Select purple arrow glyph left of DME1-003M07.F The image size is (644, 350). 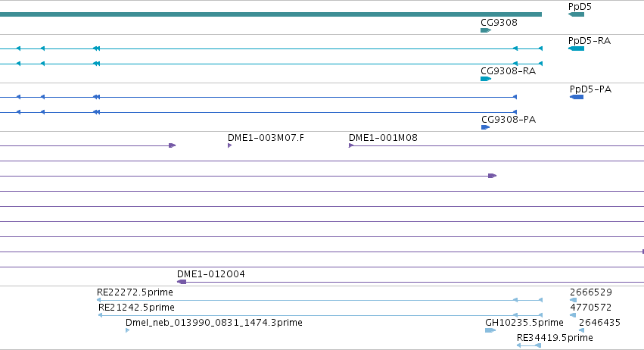[173, 145]
